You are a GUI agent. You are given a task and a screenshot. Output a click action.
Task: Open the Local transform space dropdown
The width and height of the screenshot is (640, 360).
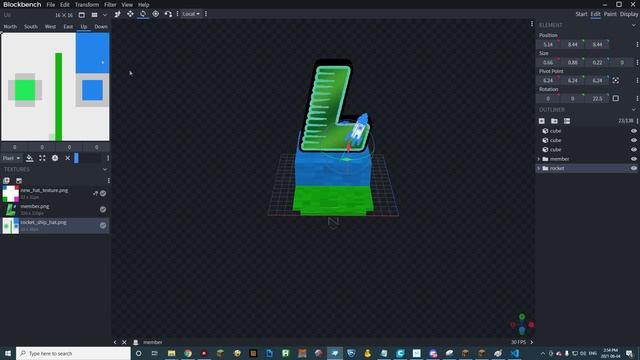pyautogui.click(x=191, y=14)
